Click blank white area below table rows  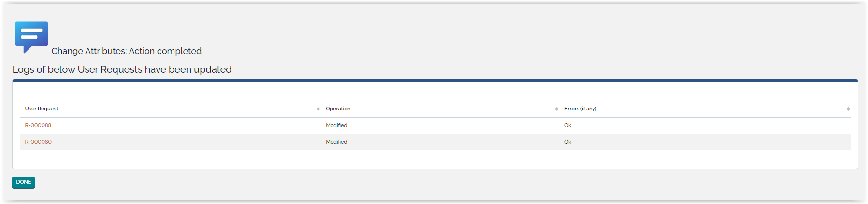[x=435, y=160]
